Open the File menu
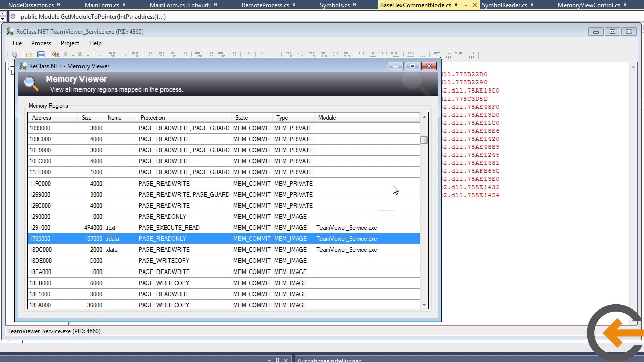The width and height of the screenshot is (644, 362). (x=17, y=43)
